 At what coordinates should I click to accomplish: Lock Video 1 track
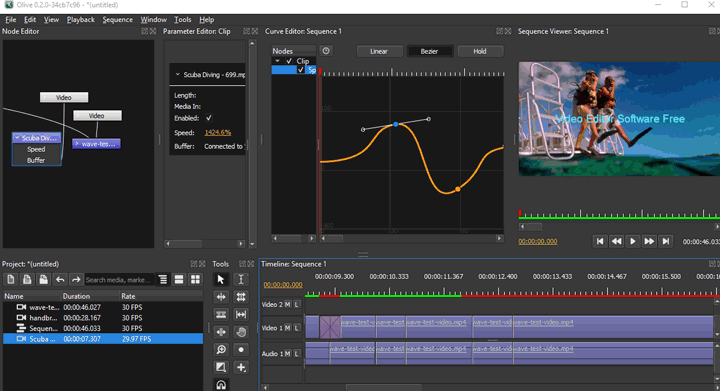[x=297, y=328]
